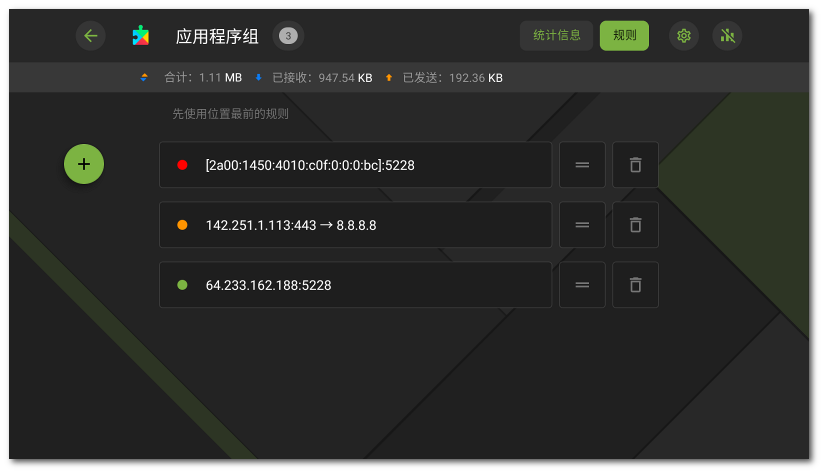Delete the [2a00:1450:4010:c0f:0:0:0:bc]:5228 rule
Image resolution: width=824 pixels, height=474 pixels.
pos(635,165)
